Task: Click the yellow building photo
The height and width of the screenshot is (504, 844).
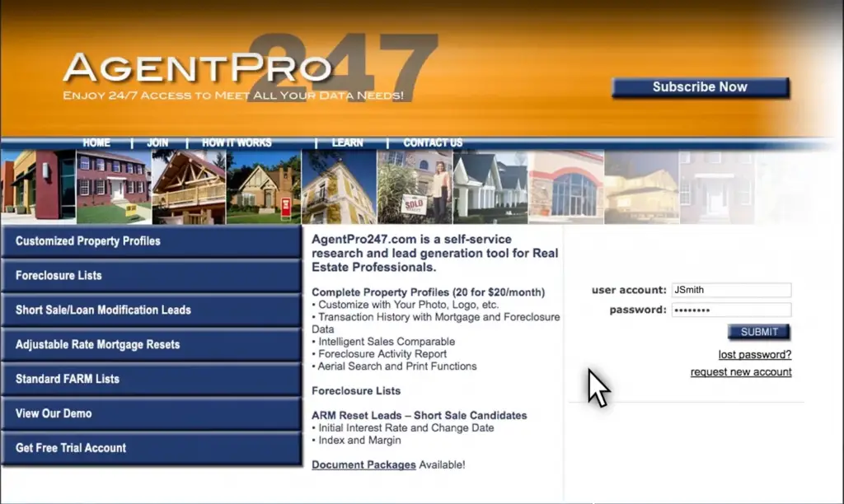Action: tap(339, 187)
